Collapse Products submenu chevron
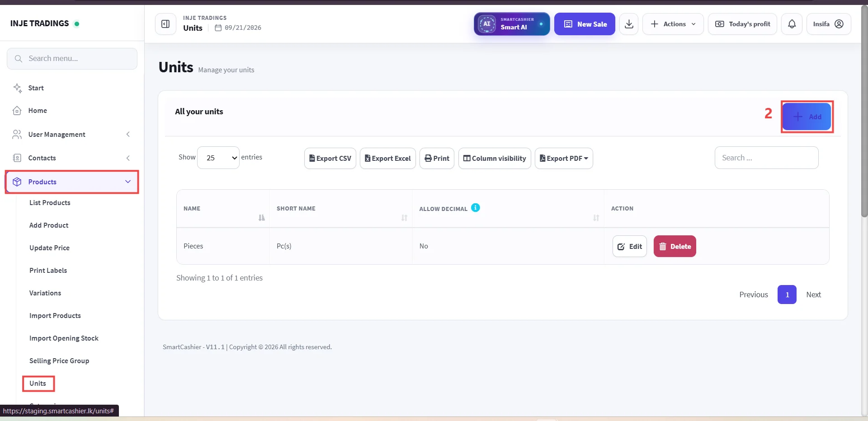868x421 pixels. click(128, 182)
